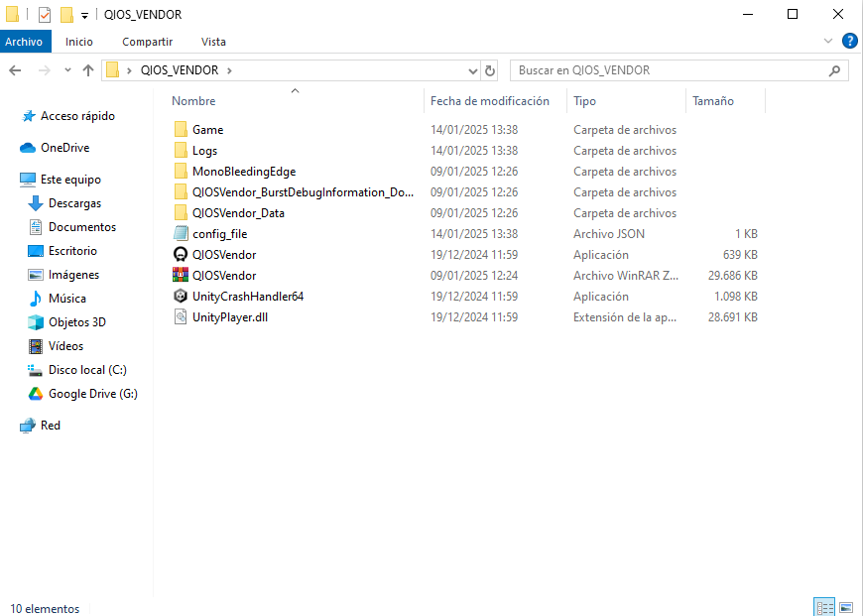
Task: Expand breadcrumb chevron after QIOS_VENDOR
Action: [x=229, y=70]
